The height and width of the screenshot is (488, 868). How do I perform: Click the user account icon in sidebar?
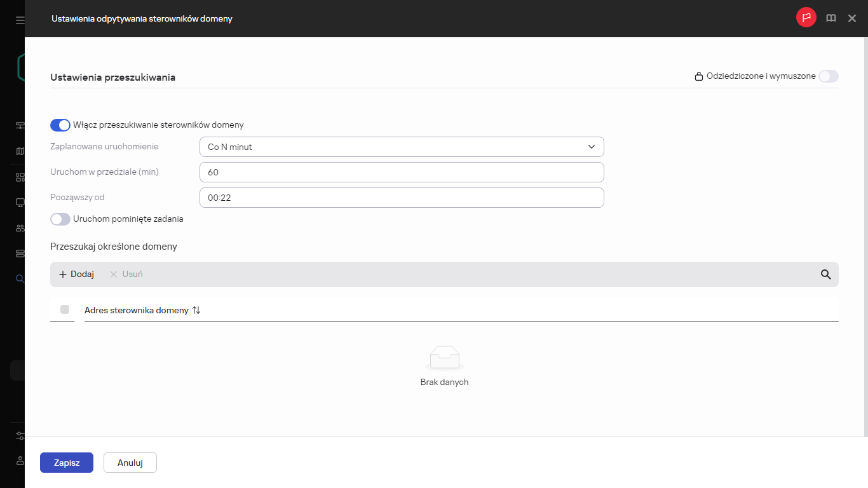coord(20,460)
